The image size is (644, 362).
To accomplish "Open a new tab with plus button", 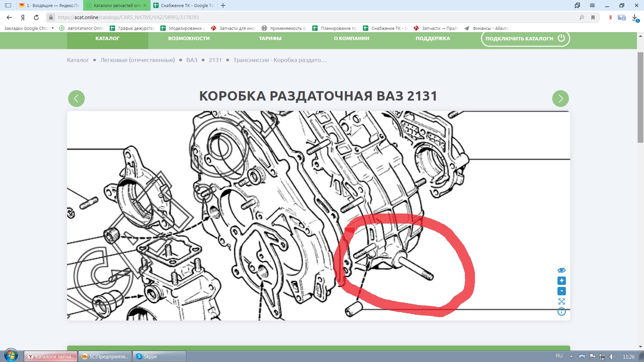I will pyautogui.click(x=223, y=5).
